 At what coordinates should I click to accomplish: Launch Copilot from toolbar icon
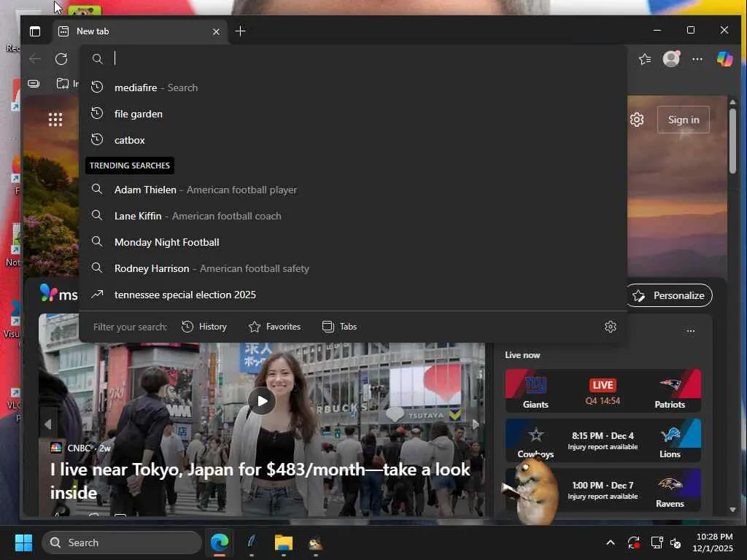pyautogui.click(x=724, y=58)
